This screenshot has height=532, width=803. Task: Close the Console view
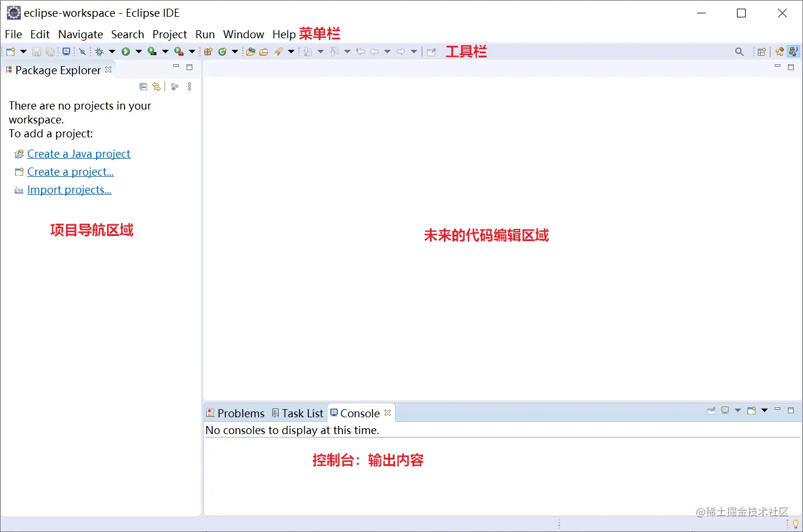(388, 413)
